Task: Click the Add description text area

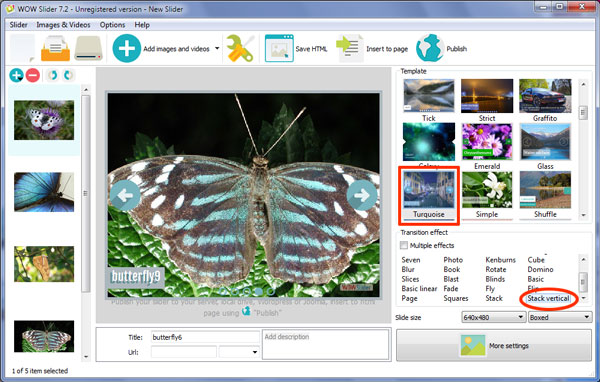Action: coord(326,345)
